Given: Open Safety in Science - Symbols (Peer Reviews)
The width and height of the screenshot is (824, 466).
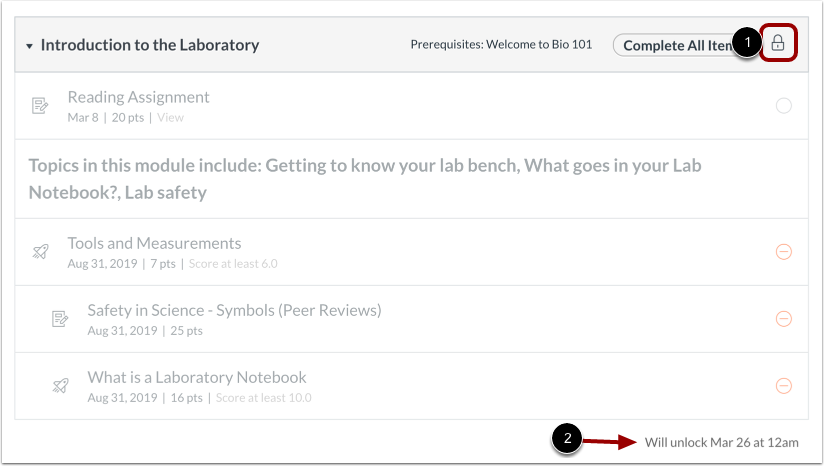Looking at the screenshot, I should pyautogui.click(x=234, y=310).
